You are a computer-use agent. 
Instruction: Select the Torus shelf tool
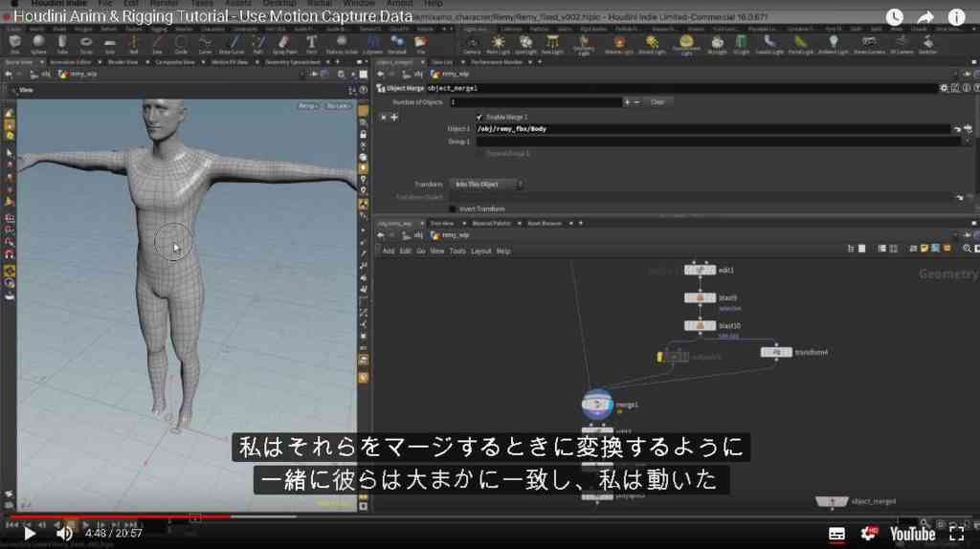(x=85, y=44)
